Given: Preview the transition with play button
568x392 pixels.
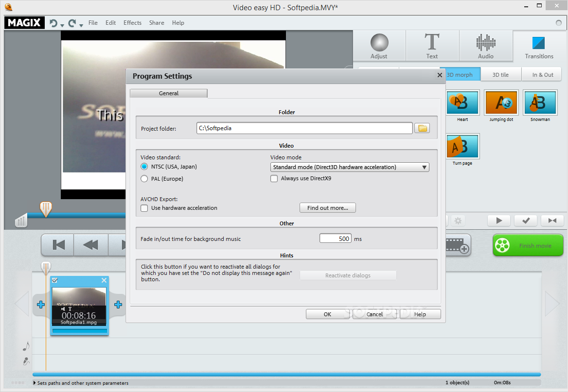Looking at the screenshot, I should 499,221.
